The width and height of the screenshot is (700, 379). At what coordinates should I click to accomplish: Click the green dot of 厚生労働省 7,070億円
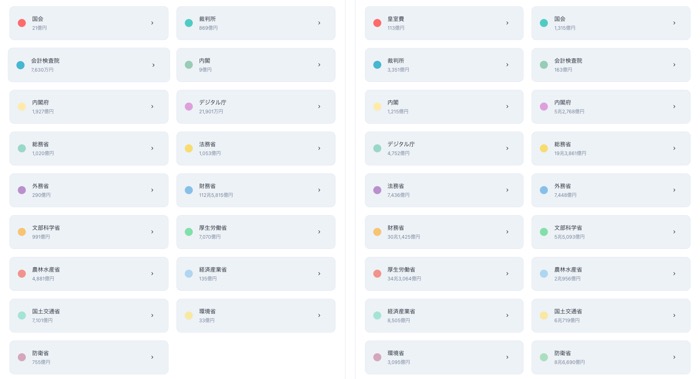click(189, 232)
